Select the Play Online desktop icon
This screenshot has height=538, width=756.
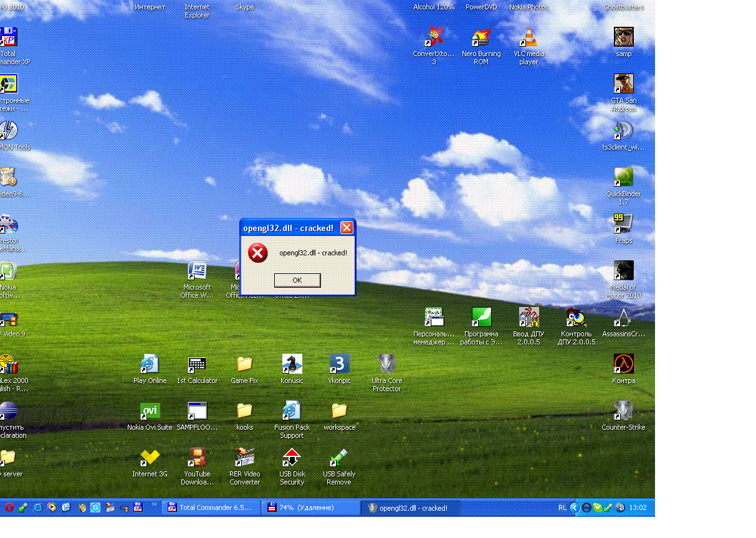pyautogui.click(x=150, y=369)
